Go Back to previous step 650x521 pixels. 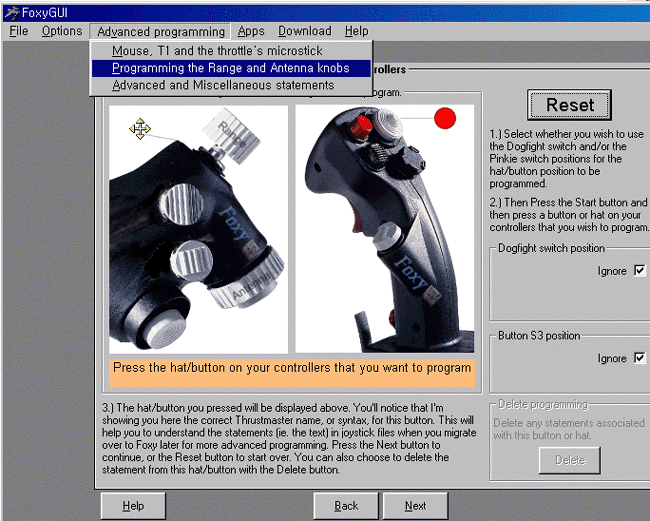(x=346, y=506)
